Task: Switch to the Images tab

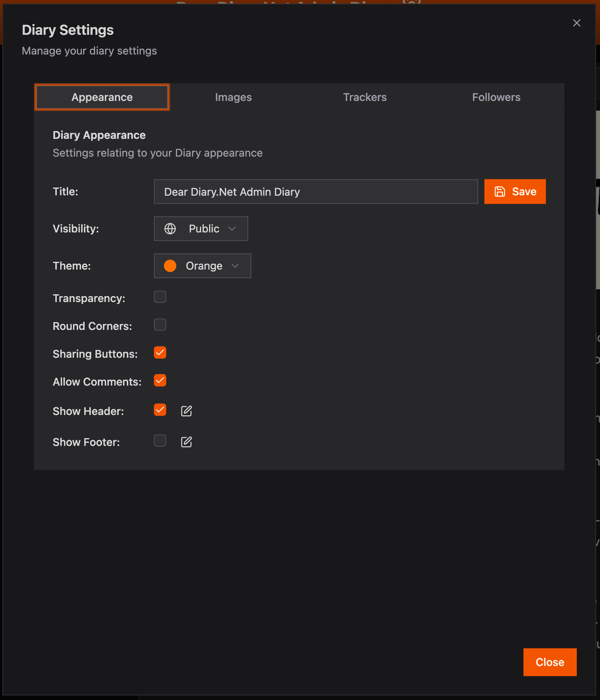Action: click(x=234, y=97)
